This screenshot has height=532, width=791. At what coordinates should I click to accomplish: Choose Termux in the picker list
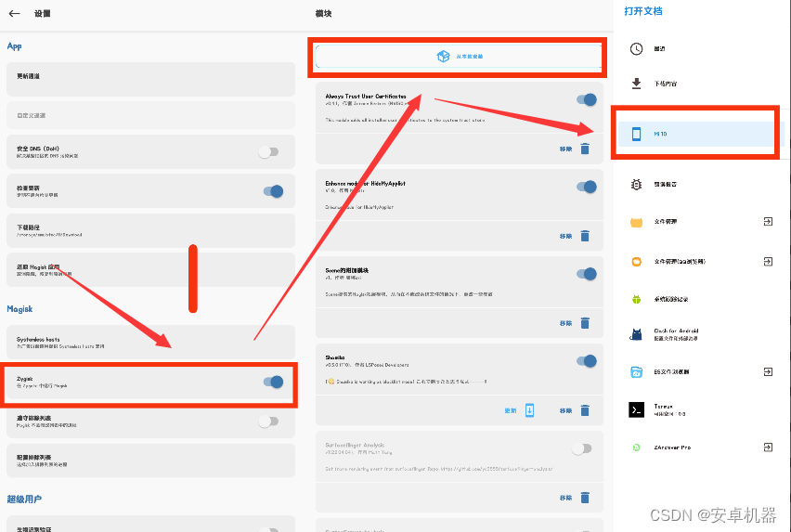pyautogui.click(x=669, y=410)
